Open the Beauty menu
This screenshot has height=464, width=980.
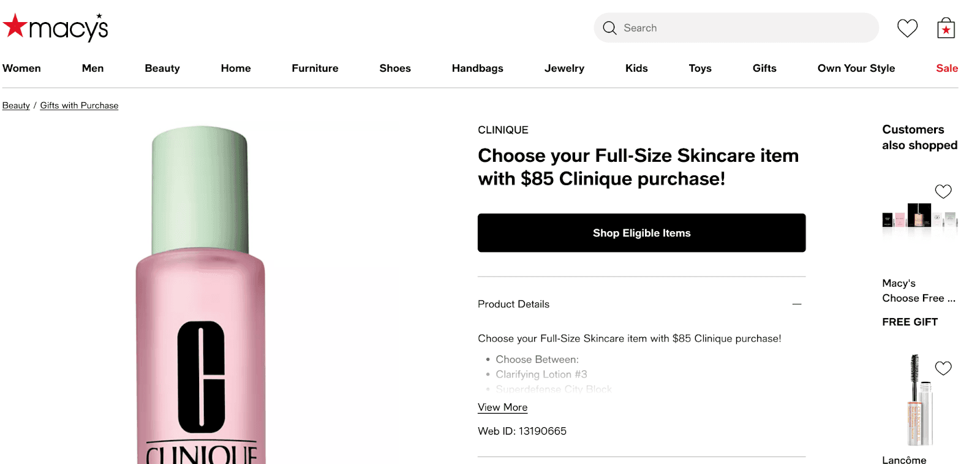click(x=162, y=68)
